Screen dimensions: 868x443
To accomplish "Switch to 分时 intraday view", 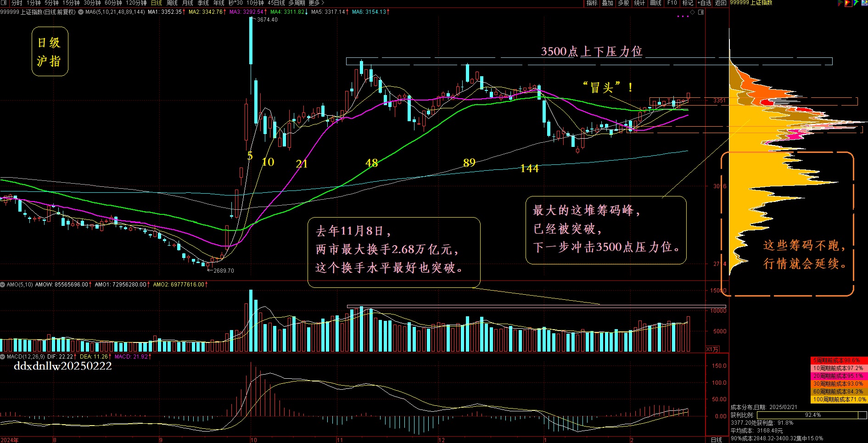I will 17,3.
